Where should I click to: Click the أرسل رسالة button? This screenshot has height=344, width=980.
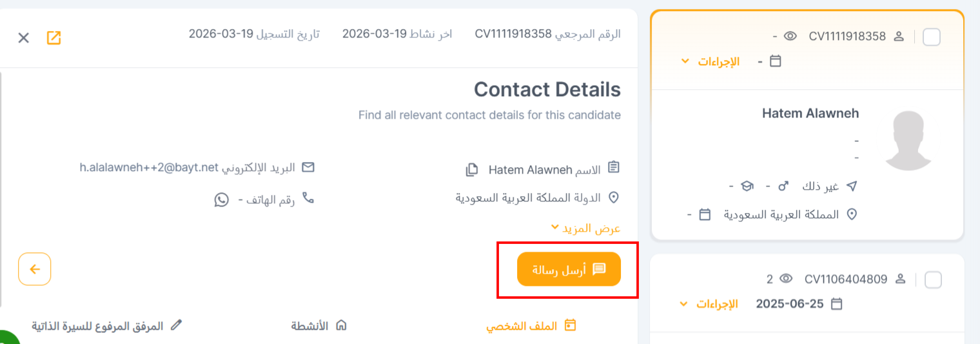(x=569, y=269)
